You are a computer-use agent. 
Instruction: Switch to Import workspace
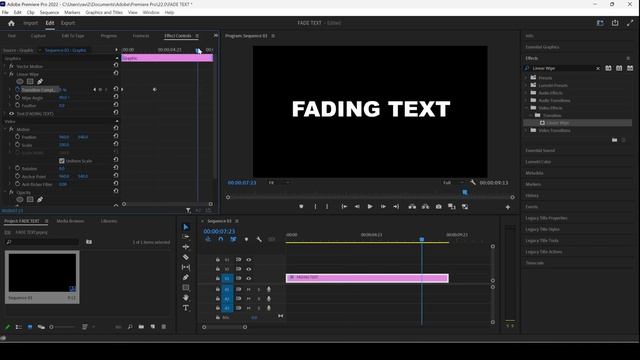click(31, 23)
